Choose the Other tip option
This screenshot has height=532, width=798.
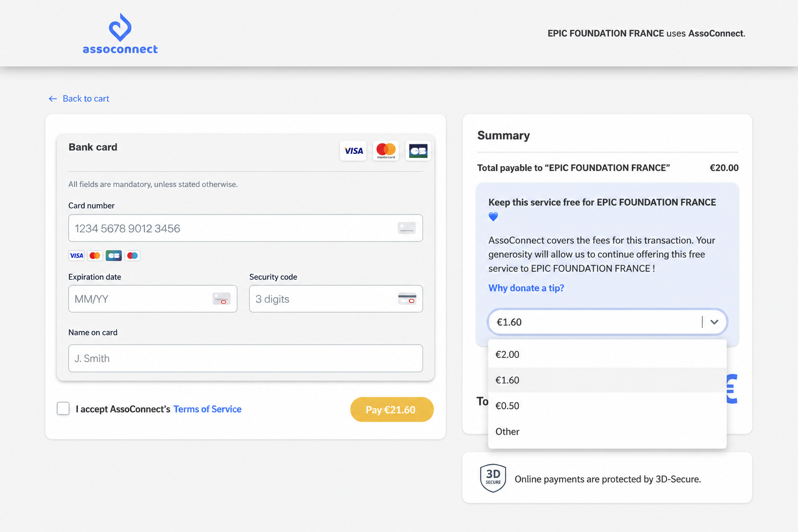[x=607, y=432]
